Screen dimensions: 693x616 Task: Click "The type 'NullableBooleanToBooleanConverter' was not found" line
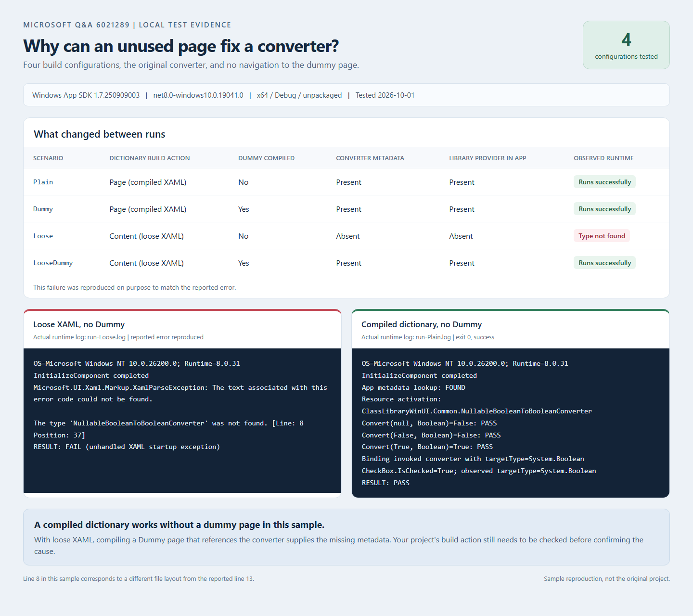tap(168, 429)
